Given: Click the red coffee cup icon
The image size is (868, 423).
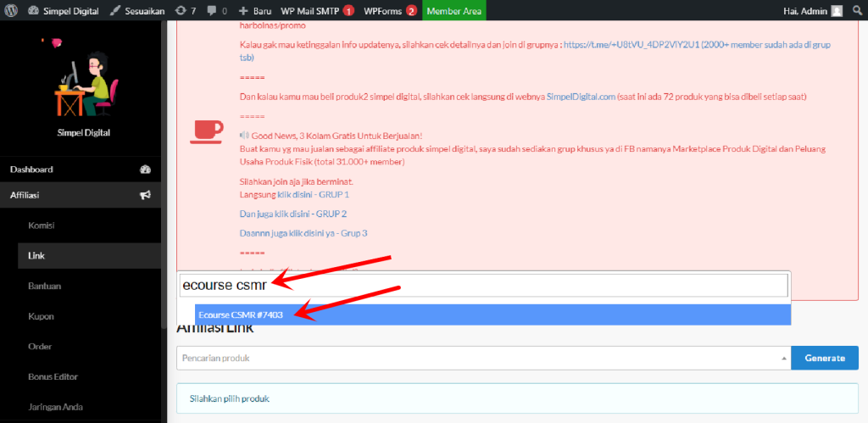Looking at the screenshot, I should point(206,131).
